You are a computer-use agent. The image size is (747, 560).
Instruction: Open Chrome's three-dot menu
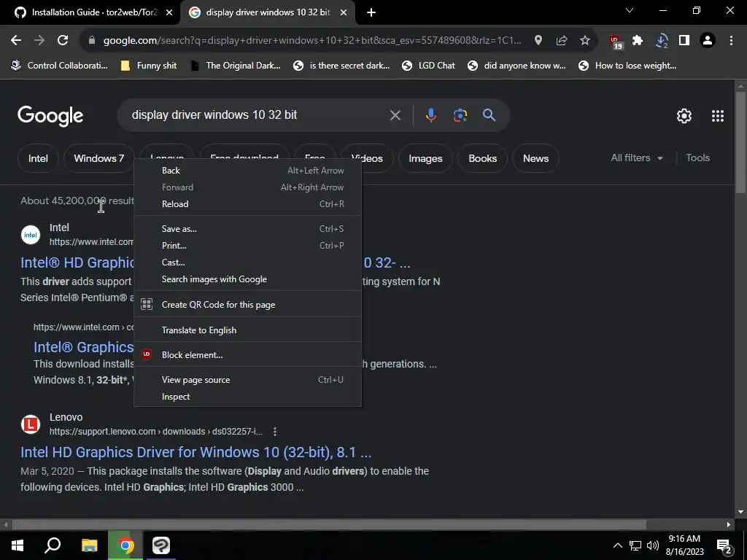(731, 41)
